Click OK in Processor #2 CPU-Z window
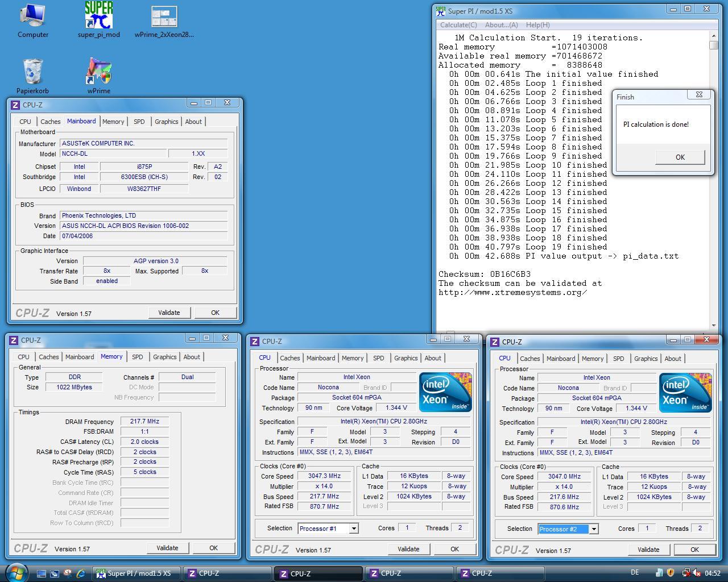 694,550
